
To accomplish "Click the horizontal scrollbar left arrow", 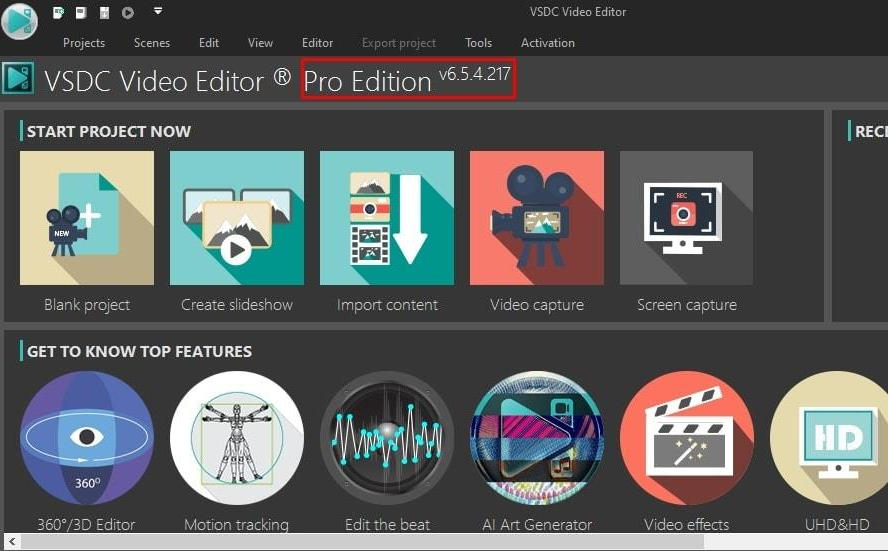I will (12, 541).
